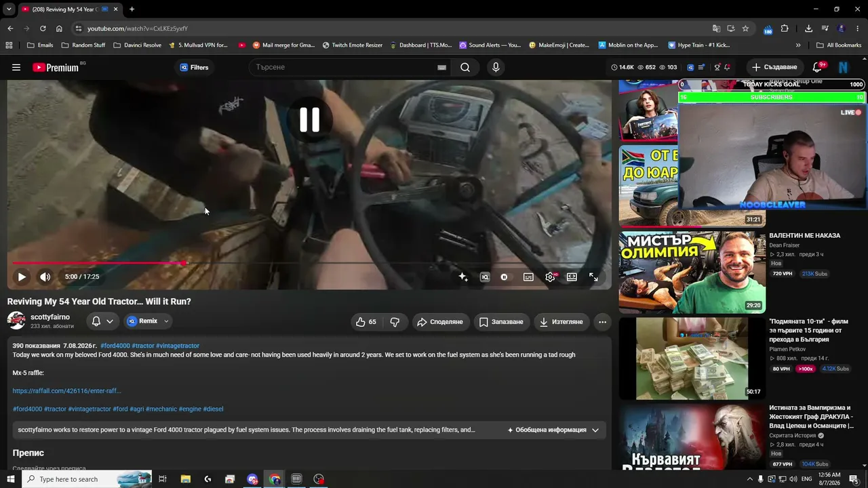Viewport: 868px width, 488px height.
Task: Click the Споделяне share button
Action: [440, 322]
